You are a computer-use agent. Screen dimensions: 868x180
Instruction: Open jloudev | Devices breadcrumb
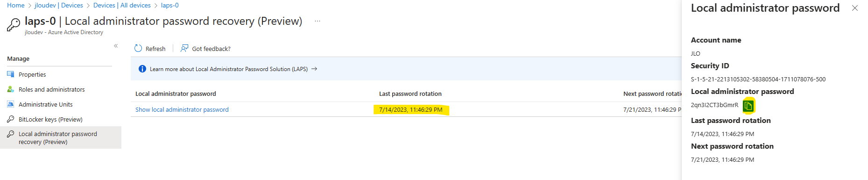pos(59,5)
